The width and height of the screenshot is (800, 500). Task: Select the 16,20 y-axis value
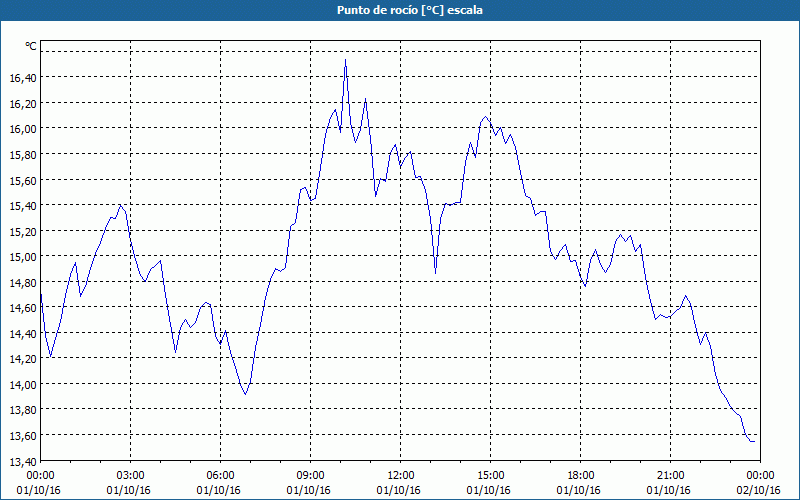[x=23, y=104]
